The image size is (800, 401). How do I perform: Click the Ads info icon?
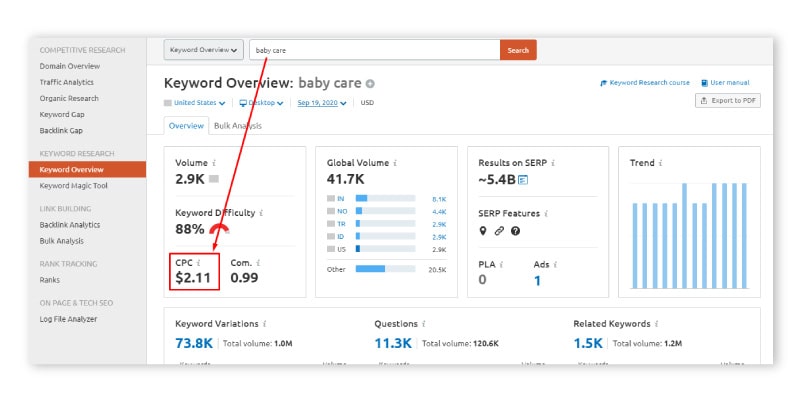tap(555, 264)
